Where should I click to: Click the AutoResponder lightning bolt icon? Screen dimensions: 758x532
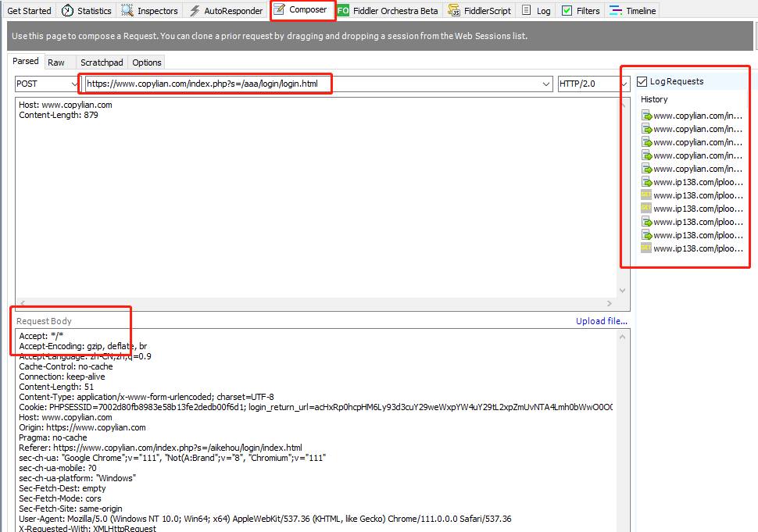pos(195,11)
